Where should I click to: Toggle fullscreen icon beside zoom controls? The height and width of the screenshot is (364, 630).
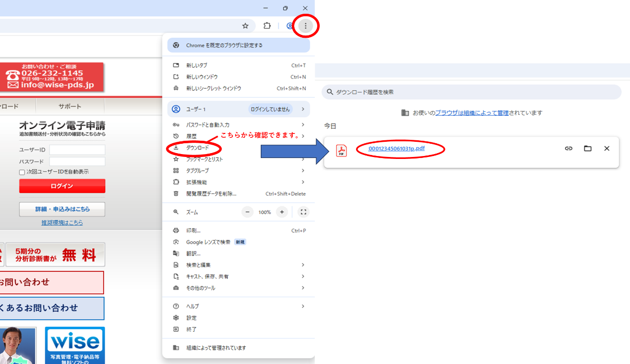pyautogui.click(x=303, y=212)
